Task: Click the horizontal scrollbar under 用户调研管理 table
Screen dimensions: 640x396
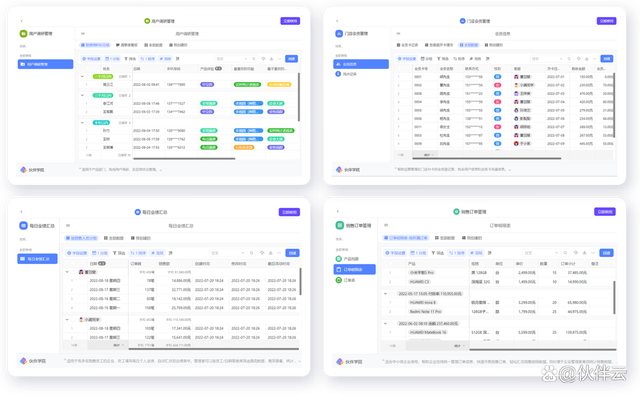Action: tap(184, 158)
